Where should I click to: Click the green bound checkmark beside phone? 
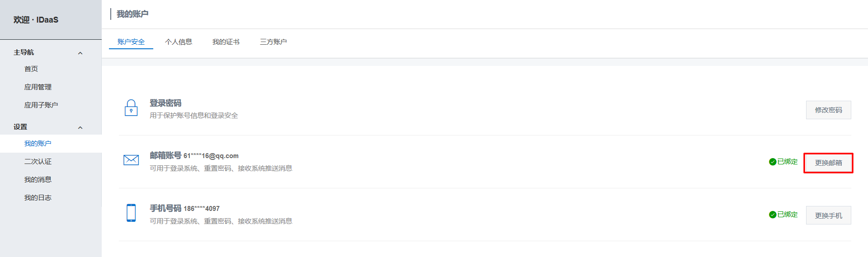pyautogui.click(x=773, y=215)
